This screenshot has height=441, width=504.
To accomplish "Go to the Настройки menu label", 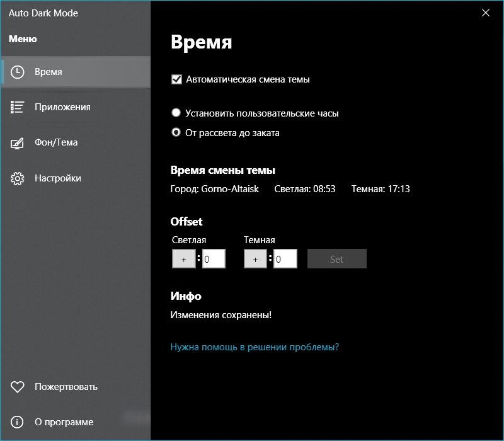I will pos(58,178).
